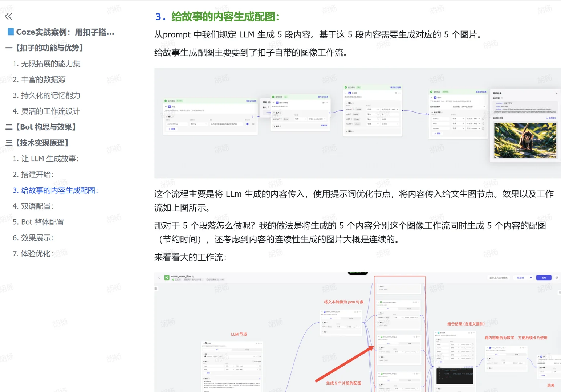Click the highlighted outline item "3. 给故事的内容生成配图:"

coord(56,190)
